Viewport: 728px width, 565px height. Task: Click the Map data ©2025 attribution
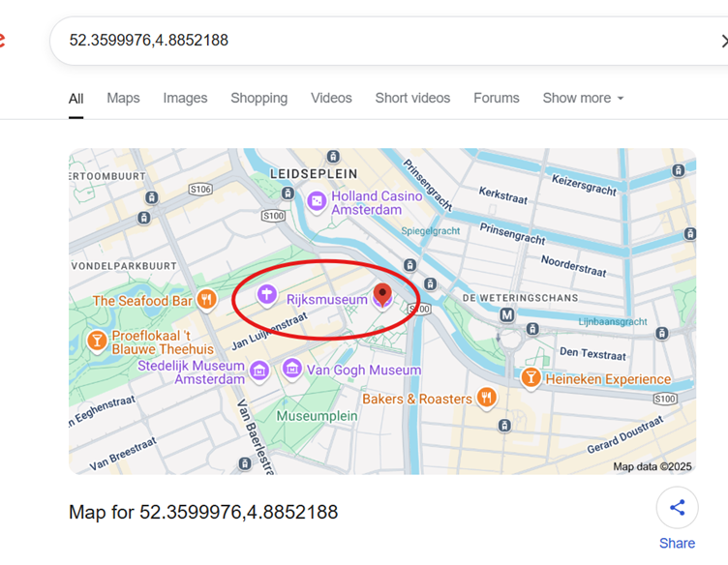click(x=652, y=466)
